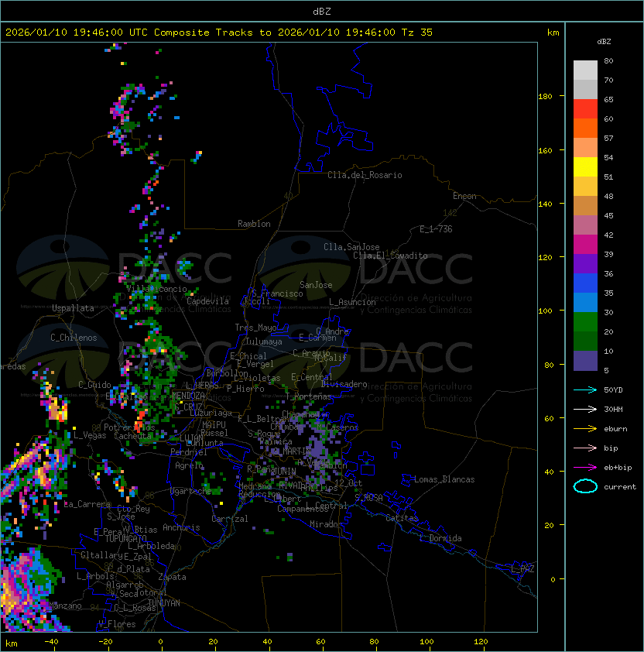Click the '120' tick on the bottom axis

(481, 642)
